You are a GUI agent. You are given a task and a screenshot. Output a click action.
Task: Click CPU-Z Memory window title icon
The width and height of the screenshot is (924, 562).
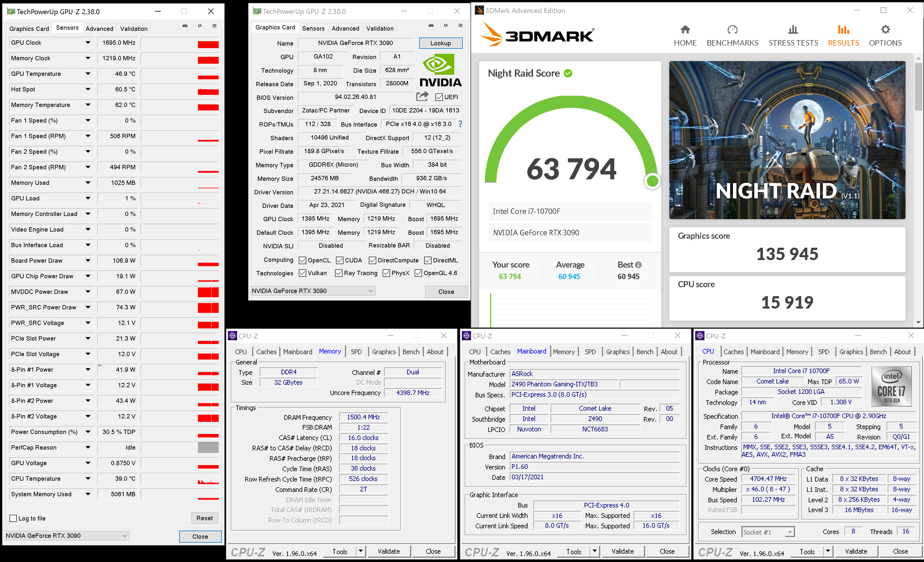click(233, 336)
